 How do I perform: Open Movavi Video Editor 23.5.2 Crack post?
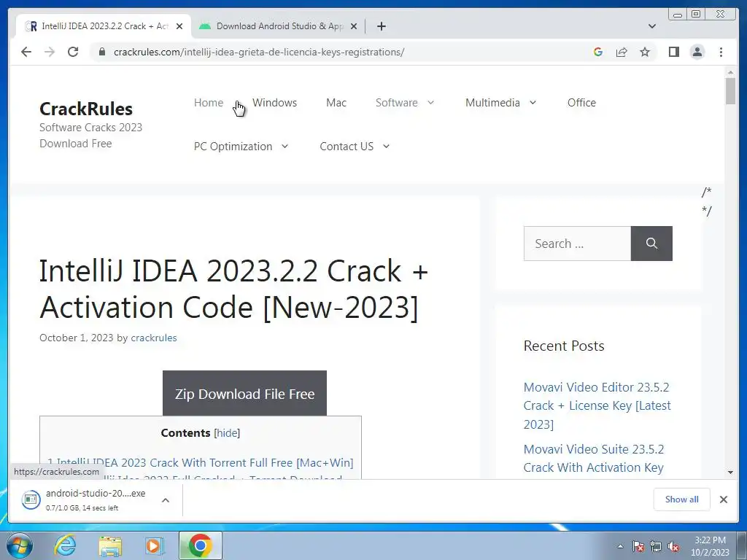pyautogui.click(x=597, y=405)
